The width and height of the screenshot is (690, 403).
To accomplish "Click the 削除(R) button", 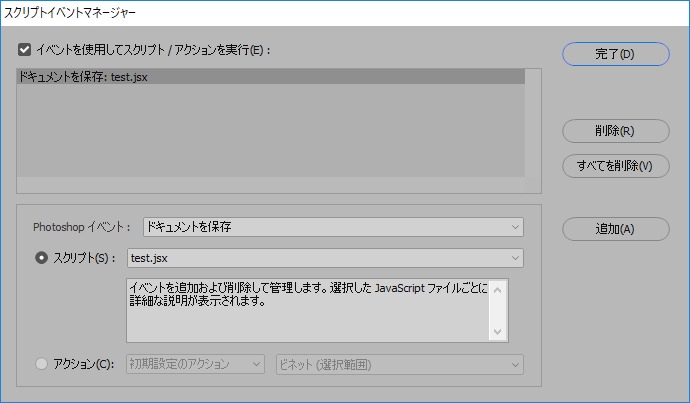I will [615, 130].
